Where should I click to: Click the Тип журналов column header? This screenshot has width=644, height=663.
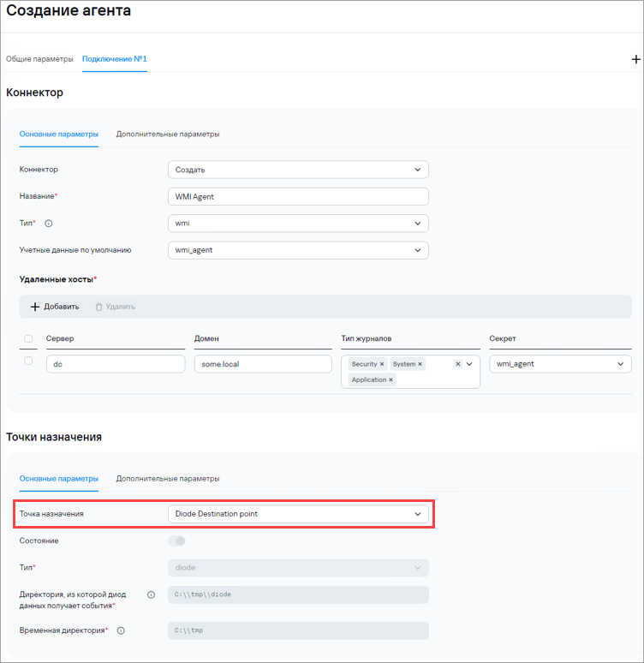pyautogui.click(x=367, y=338)
